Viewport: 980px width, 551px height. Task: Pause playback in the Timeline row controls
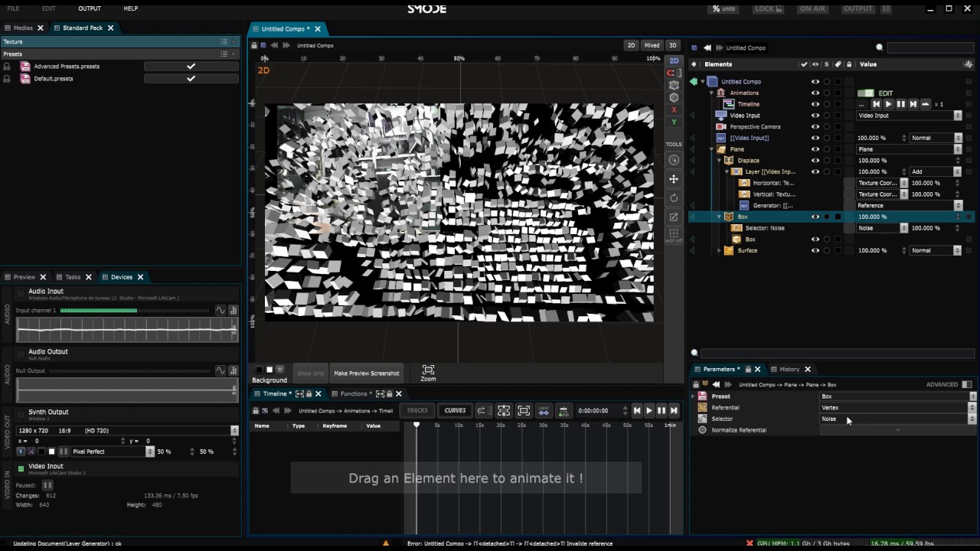tap(900, 104)
